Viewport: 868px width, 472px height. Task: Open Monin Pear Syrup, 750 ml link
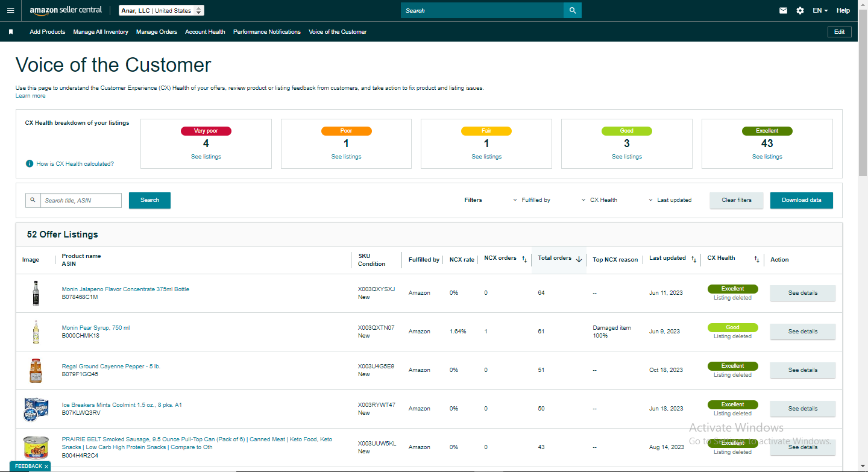(96, 328)
